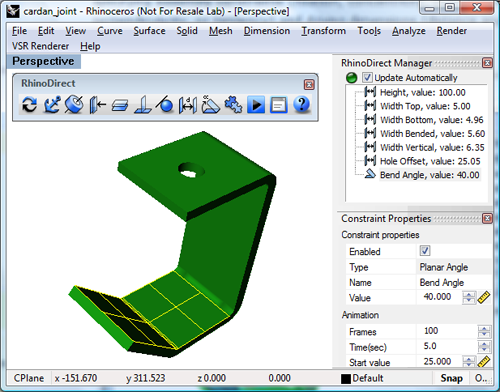
Task: Click the ruler icon beside Start value
Action: (484, 362)
